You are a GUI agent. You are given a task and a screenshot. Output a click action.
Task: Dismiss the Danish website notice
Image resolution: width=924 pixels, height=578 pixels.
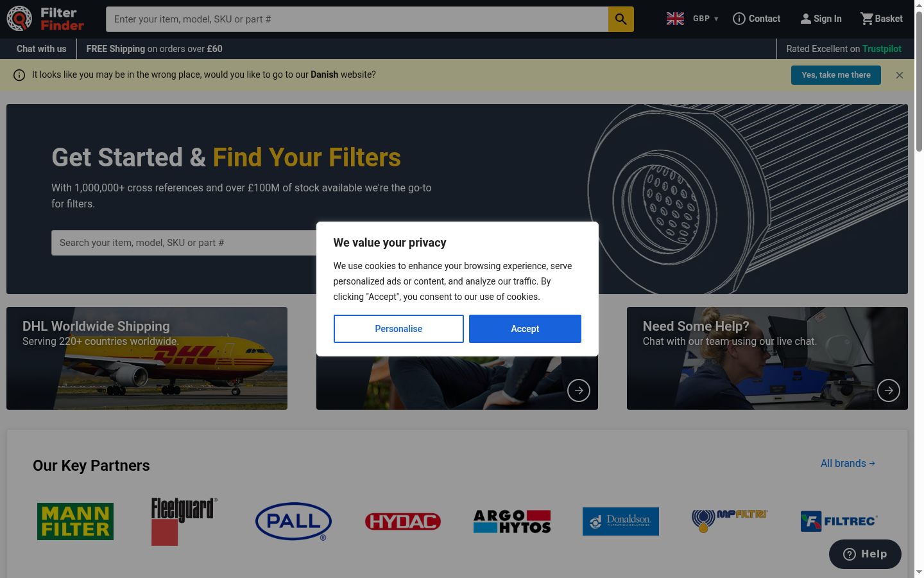click(900, 75)
